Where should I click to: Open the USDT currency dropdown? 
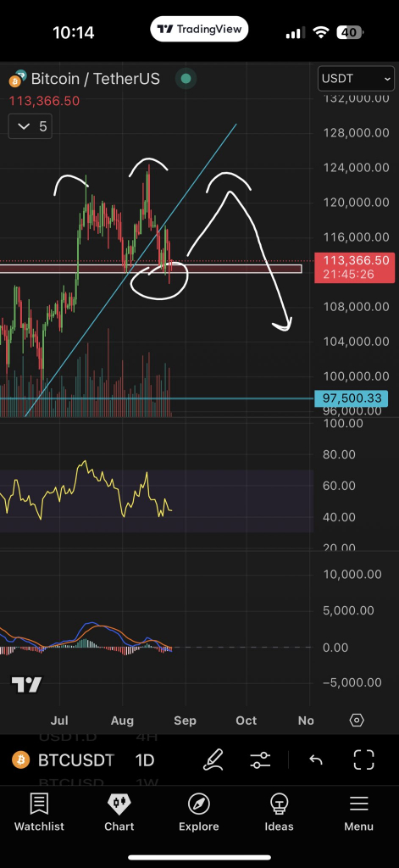(x=357, y=79)
